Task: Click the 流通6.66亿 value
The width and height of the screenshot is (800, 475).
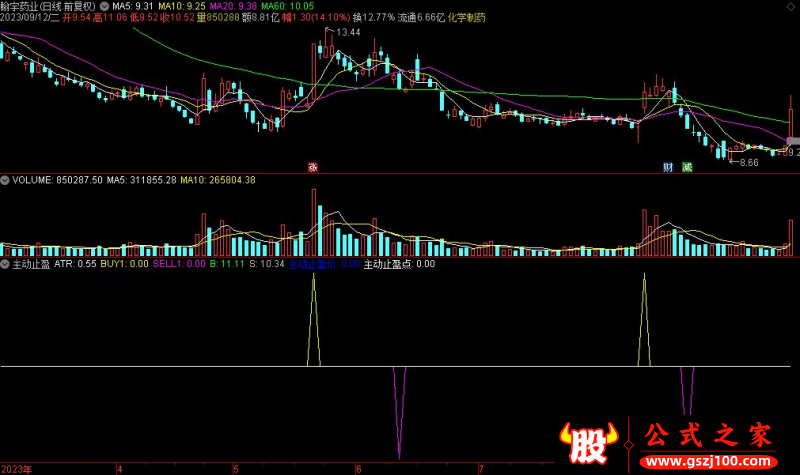Action: [421, 17]
